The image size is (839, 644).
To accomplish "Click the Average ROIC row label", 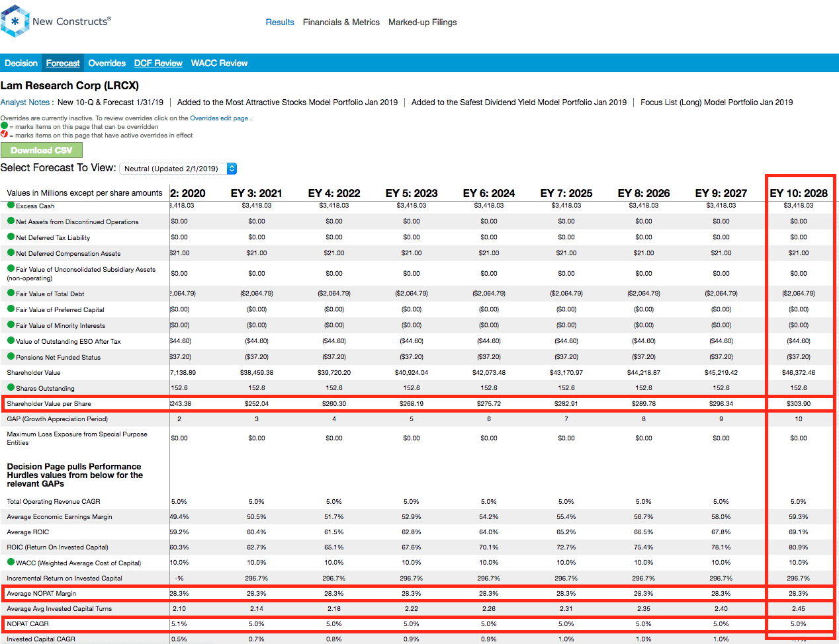I will (x=28, y=532).
